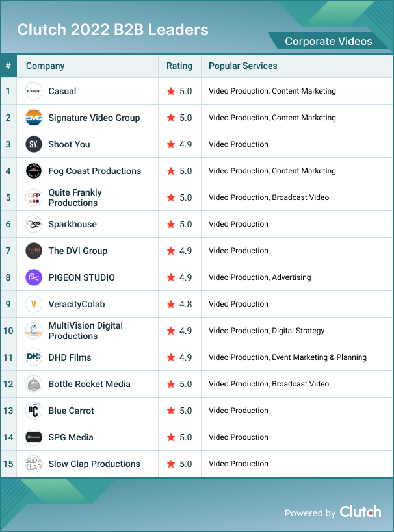The width and height of the screenshot is (394, 532).
Task: Click the VeracityColab logo icon
Action: click(x=34, y=304)
